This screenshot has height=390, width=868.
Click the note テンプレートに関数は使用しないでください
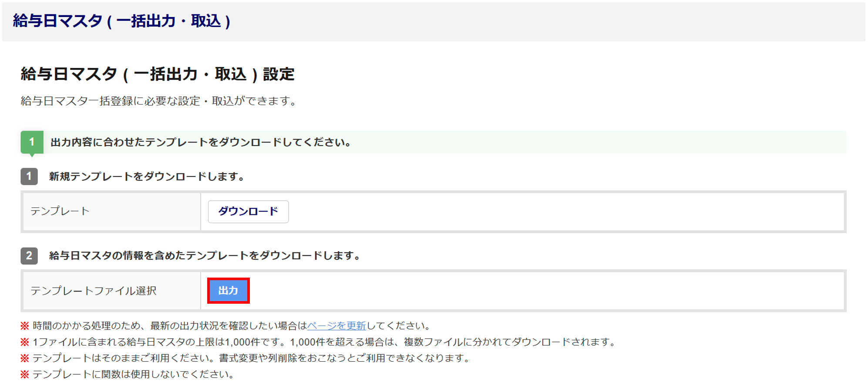click(134, 374)
